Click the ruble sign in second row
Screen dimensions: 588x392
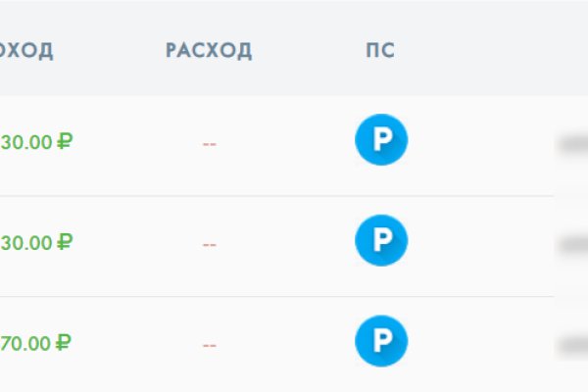pos(65,242)
